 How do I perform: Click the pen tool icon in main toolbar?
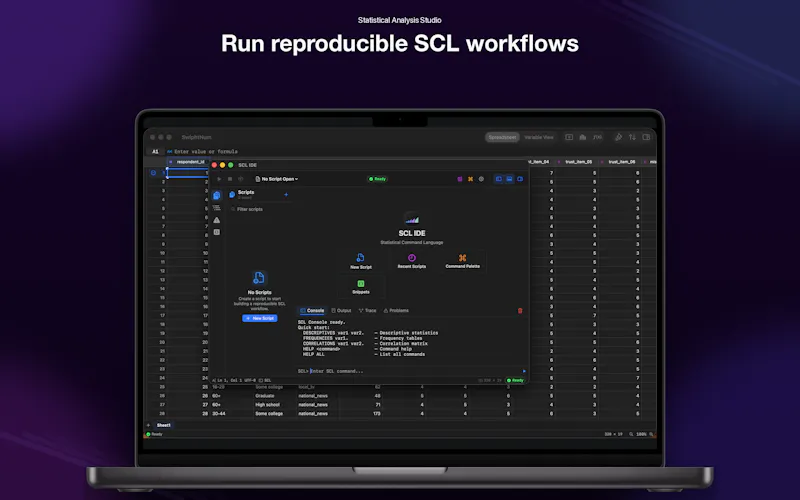pos(618,137)
